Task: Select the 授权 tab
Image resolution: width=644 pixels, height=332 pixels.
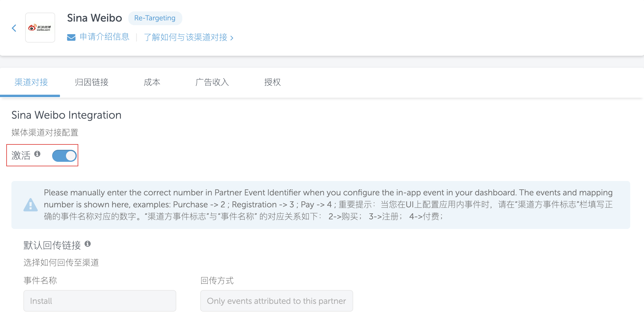Action: tap(272, 82)
